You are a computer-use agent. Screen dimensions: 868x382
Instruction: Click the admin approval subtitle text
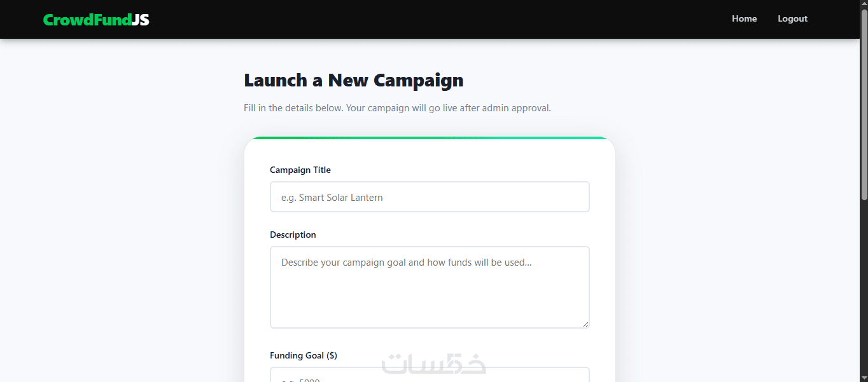[x=397, y=108]
